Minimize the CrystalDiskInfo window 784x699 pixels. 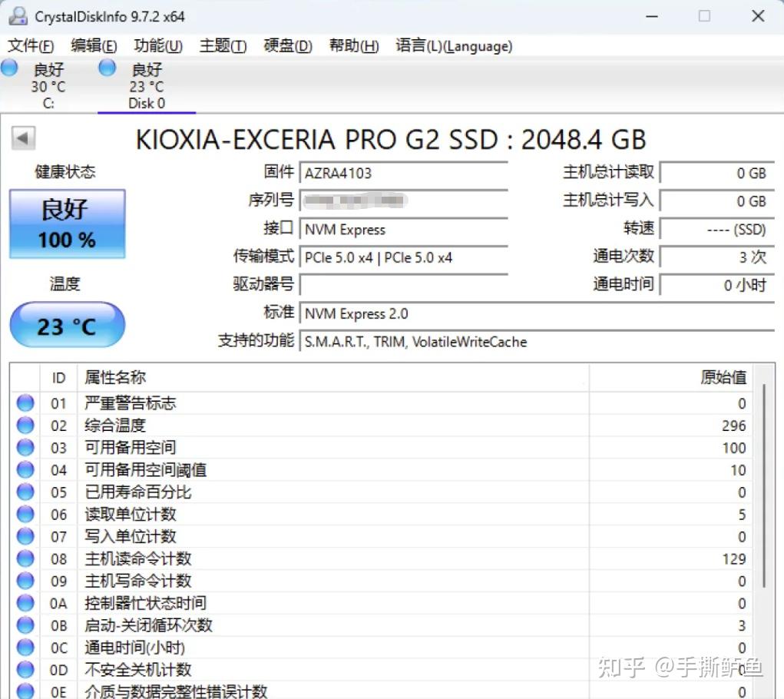click(x=652, y=16)
